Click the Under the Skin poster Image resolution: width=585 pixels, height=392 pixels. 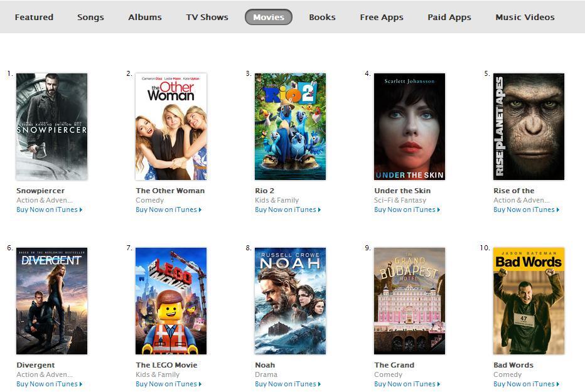pos(410,127)
